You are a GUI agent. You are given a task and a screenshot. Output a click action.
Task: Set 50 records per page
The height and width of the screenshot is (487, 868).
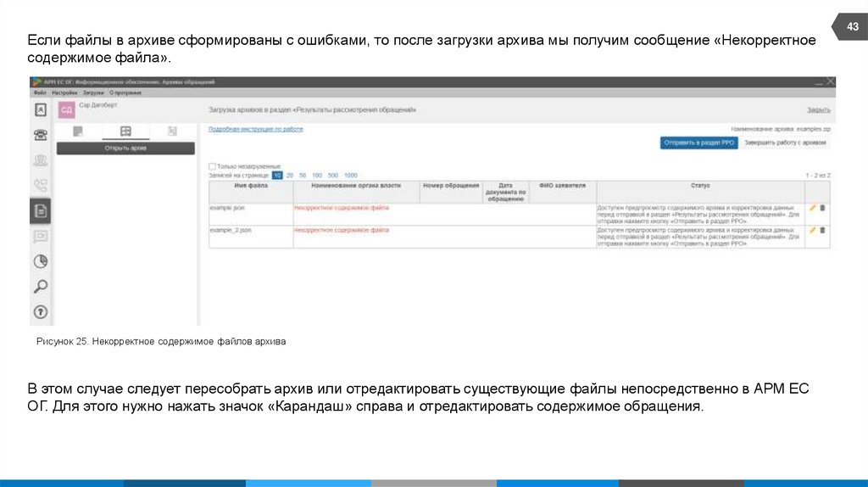[303, 175]
